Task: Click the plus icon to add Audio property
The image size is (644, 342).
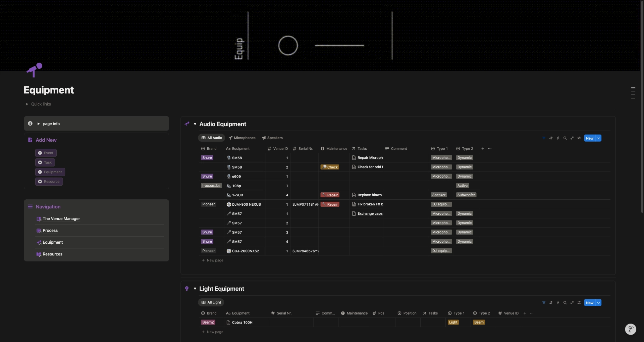Action: coord(483,149)
